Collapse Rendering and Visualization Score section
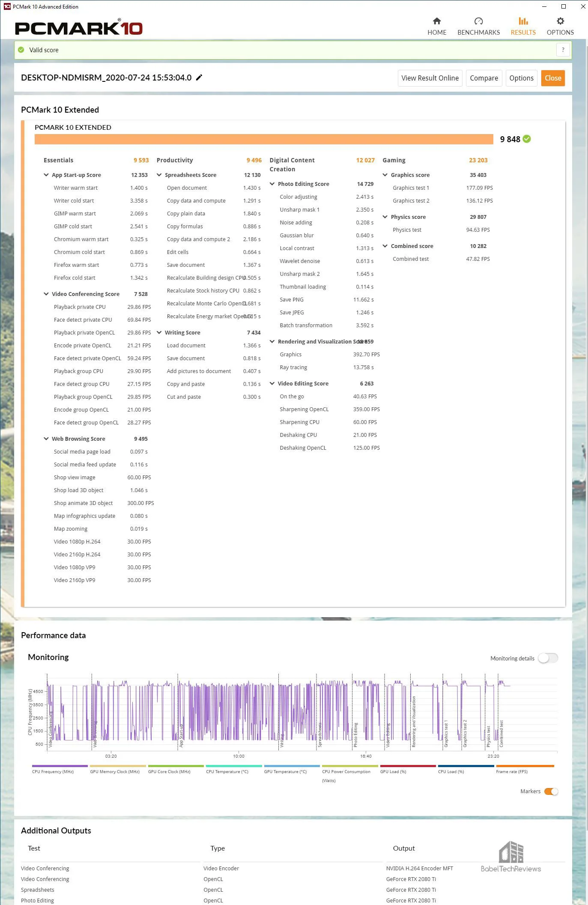588x905 pixels. pos(272,341)
